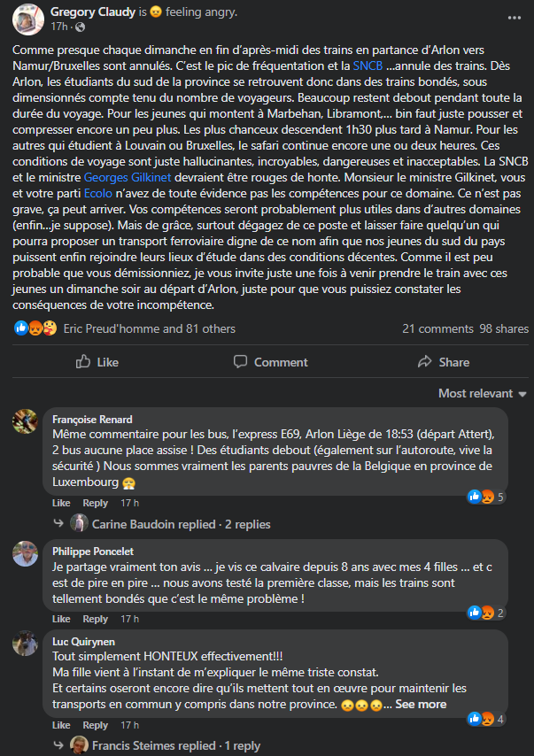Viewport: 534px width, 756px height.
Task: Open the Most relevant comment sort dropdown
Action: [483, 393]
